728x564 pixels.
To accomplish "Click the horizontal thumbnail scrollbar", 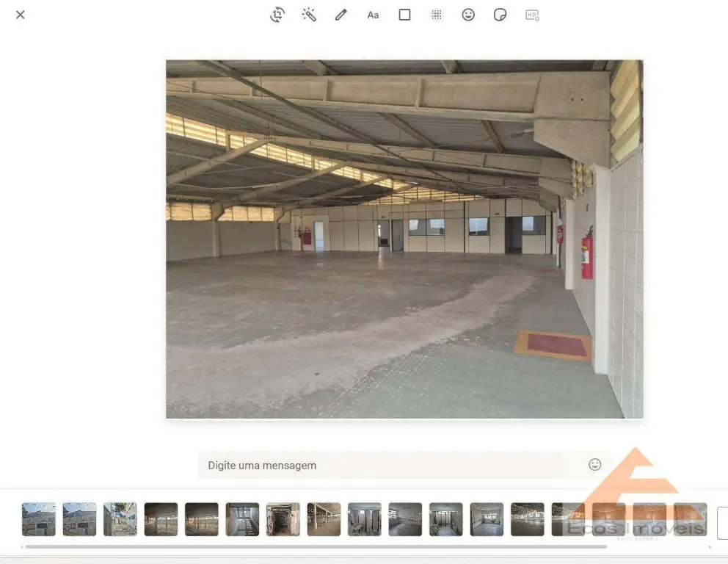I will (x=316, y=547).
